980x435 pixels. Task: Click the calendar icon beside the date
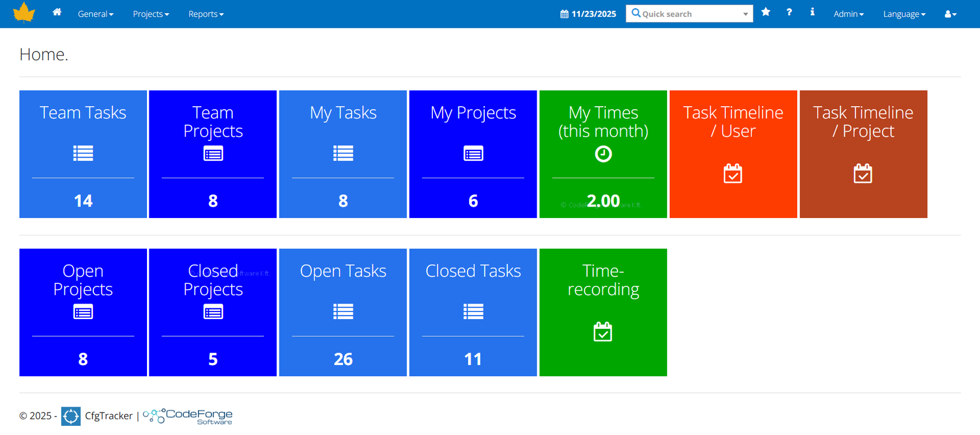point(564,14)
